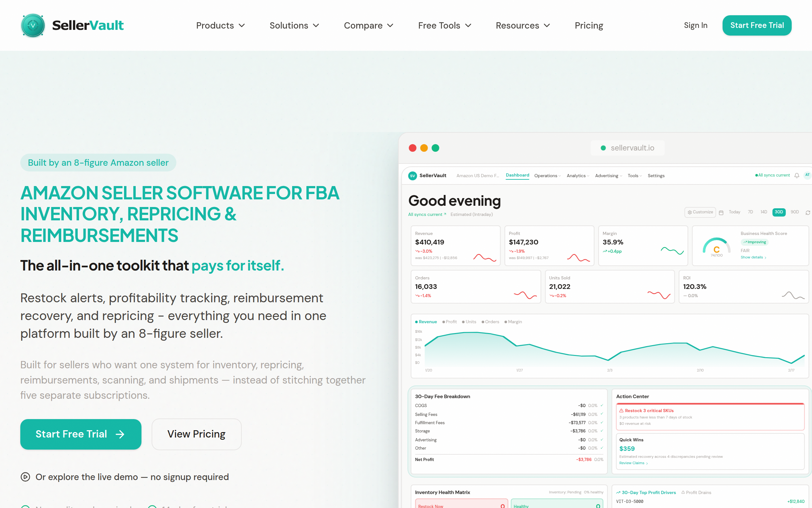
Task: Open the calendar date picker icon
Action: pyautogui.click(x=721, y=213)
